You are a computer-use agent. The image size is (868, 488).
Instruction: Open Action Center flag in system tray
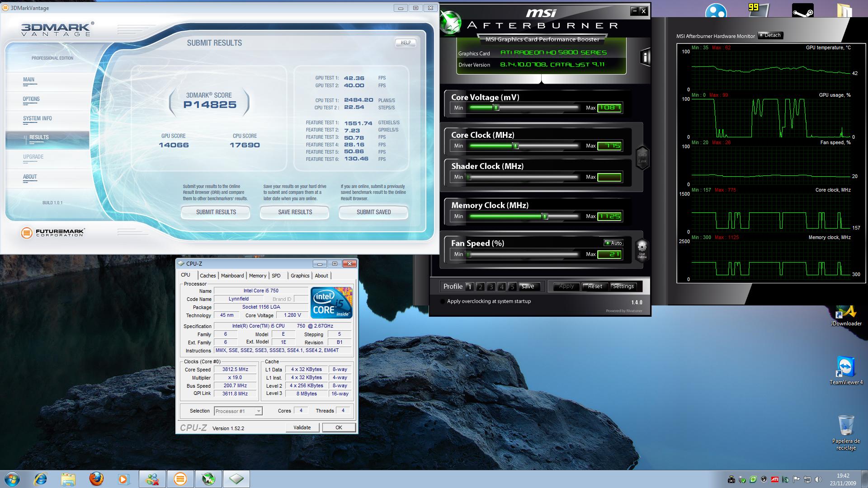[x=796, y=479]
